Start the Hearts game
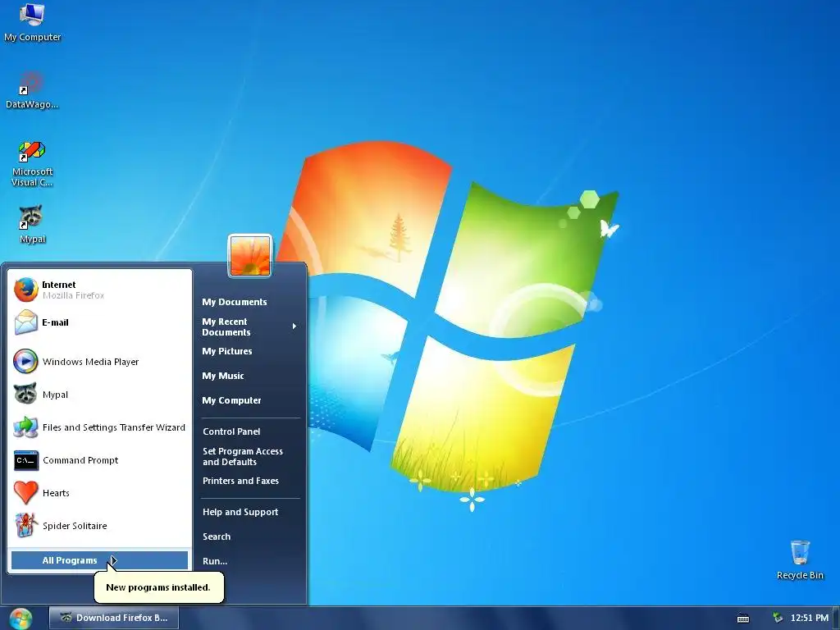Viewport: 840px width, 630px height. coord(99,493)
